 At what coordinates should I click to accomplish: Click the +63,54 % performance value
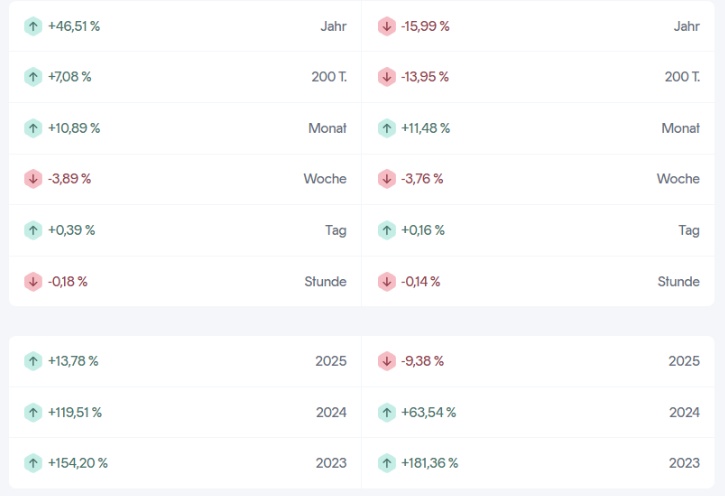[x=429, y=412]
